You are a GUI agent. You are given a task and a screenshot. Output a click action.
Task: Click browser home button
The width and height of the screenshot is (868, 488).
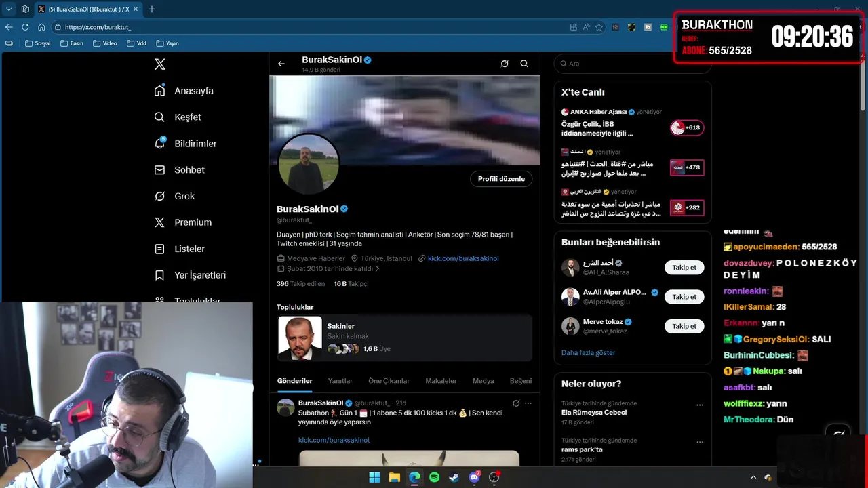click(x=41, y=27)
